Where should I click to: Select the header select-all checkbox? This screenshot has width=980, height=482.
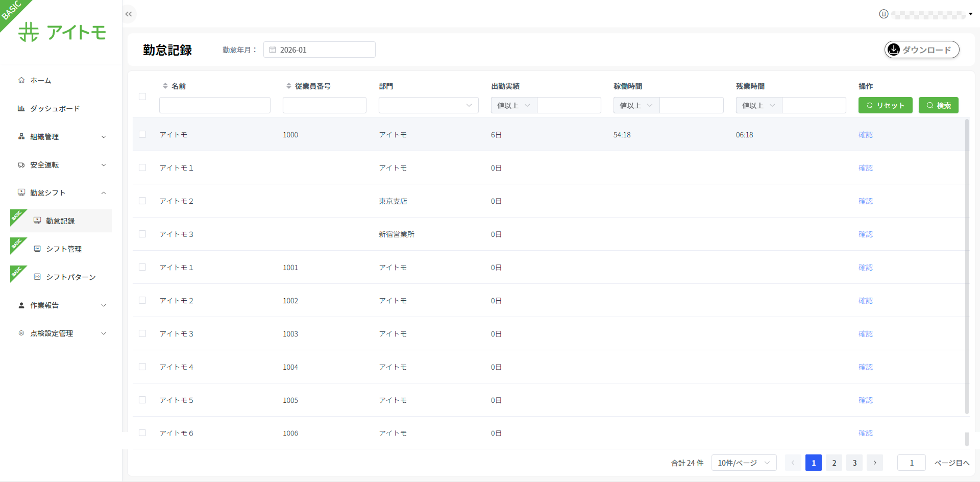142,97
